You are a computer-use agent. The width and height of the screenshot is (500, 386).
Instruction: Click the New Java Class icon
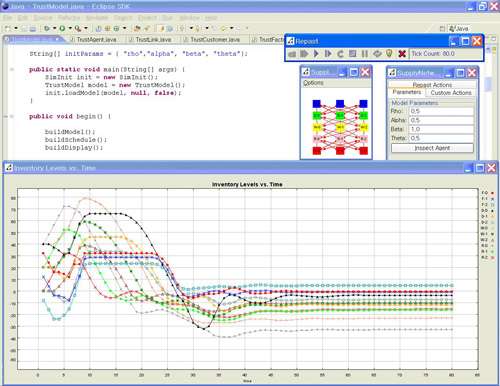tap(117, 28)
